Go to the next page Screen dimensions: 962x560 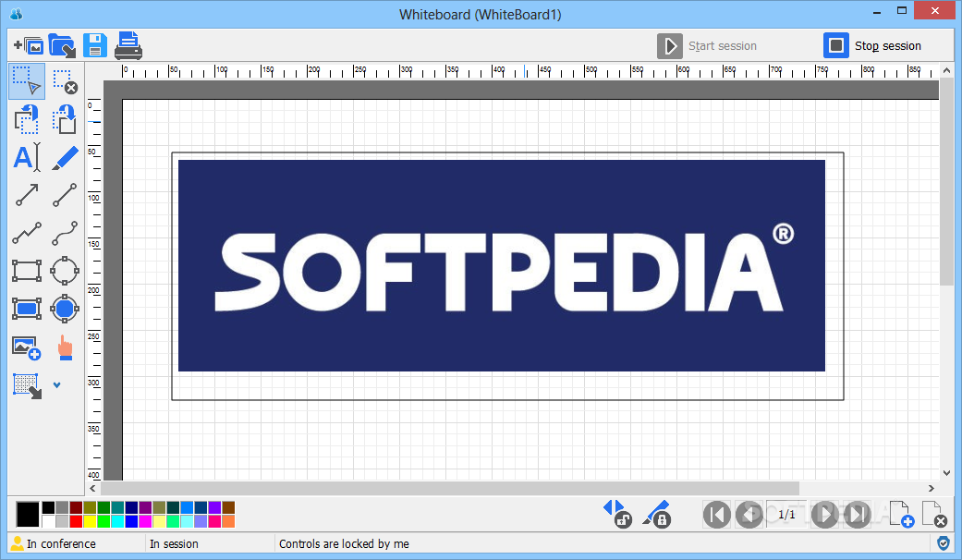[x=824, y=514]
